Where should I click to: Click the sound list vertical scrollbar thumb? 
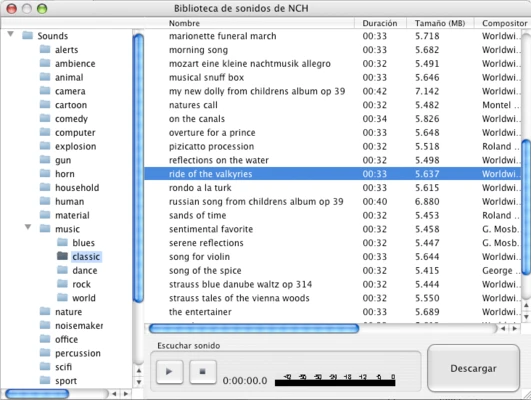point(526,207)
